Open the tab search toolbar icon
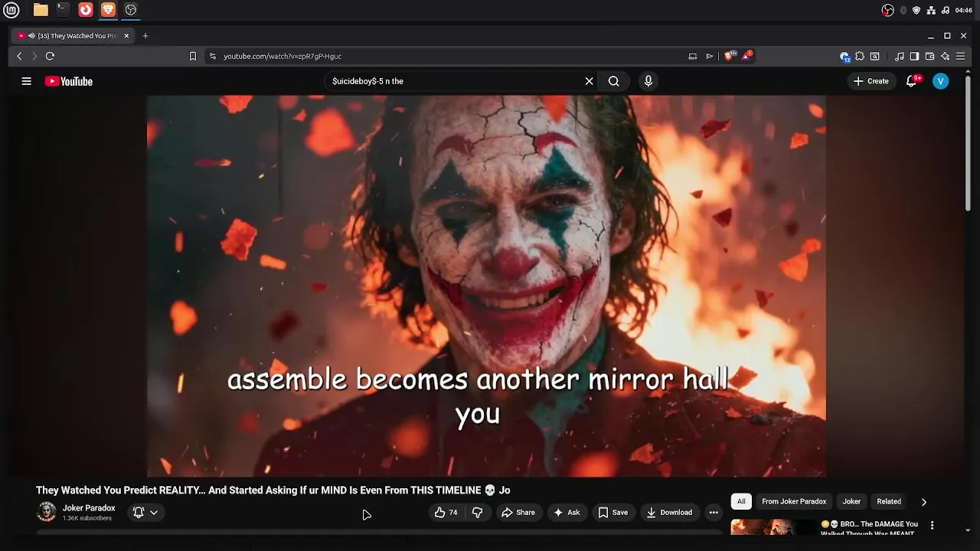980x551 pixels. click(x=875, y=56)
